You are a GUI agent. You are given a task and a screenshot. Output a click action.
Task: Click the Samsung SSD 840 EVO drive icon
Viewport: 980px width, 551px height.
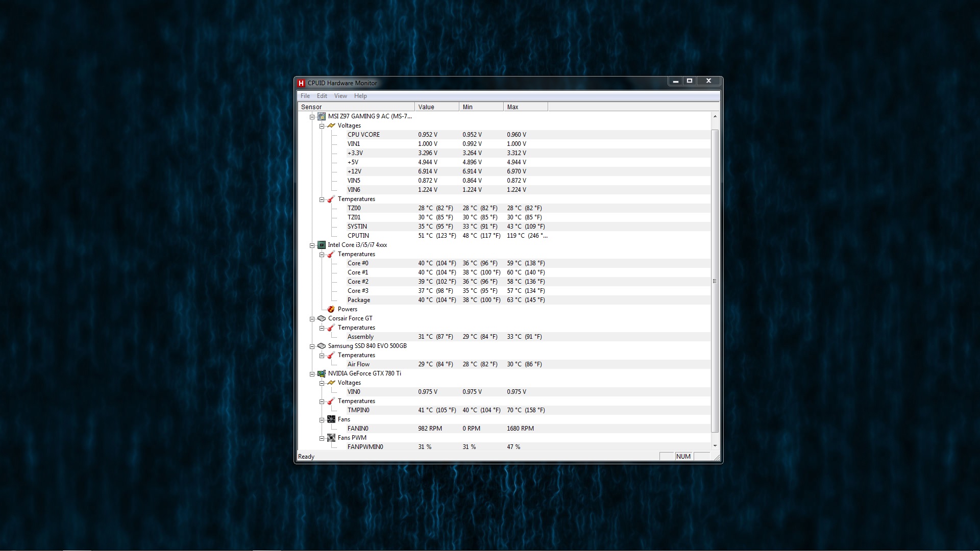click(322, 346)
